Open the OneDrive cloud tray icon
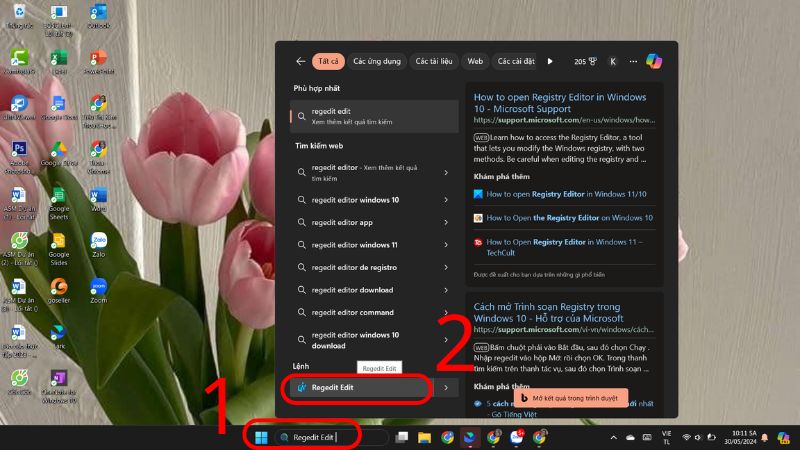Viewport: 800px width, 450px height. coord(630,437)
